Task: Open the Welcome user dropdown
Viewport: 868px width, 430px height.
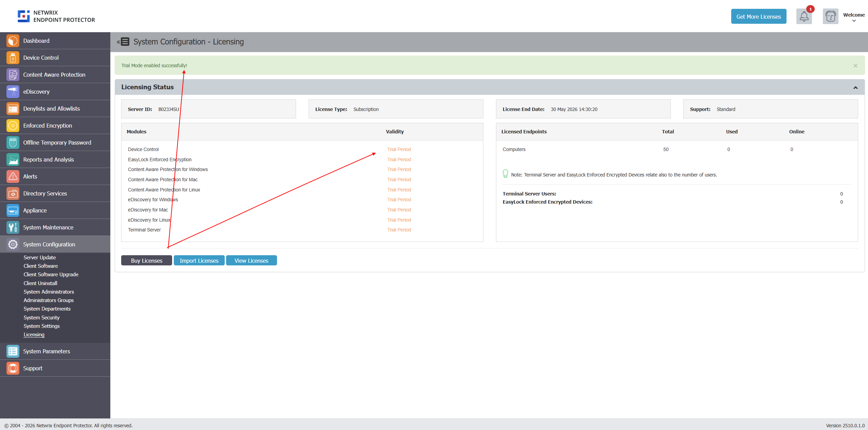Action: click(x=854, y=17)
